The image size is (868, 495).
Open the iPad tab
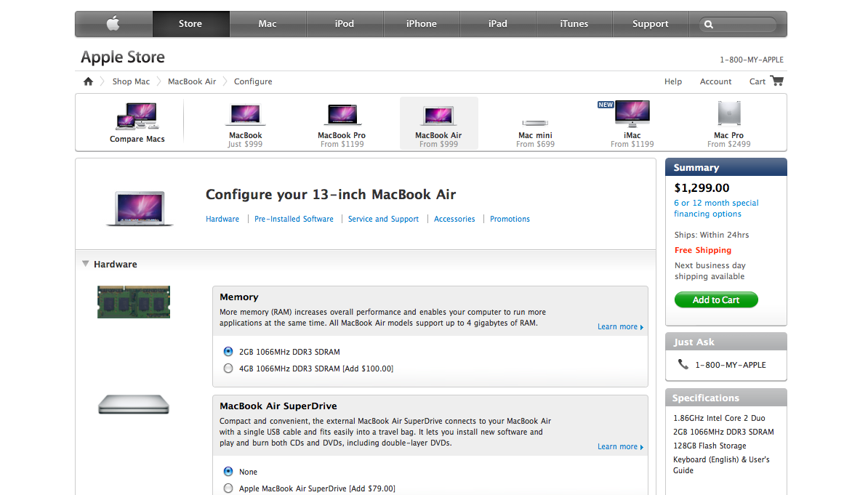pyautogui.click(x=498, y=24)
